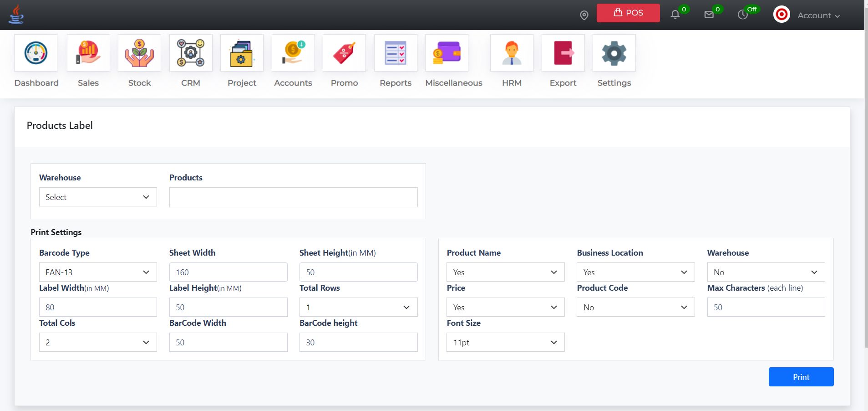Image resolution: width=868 pixels, height=411 pixels.
Task: Click the blue Print button
Action: 801,377
